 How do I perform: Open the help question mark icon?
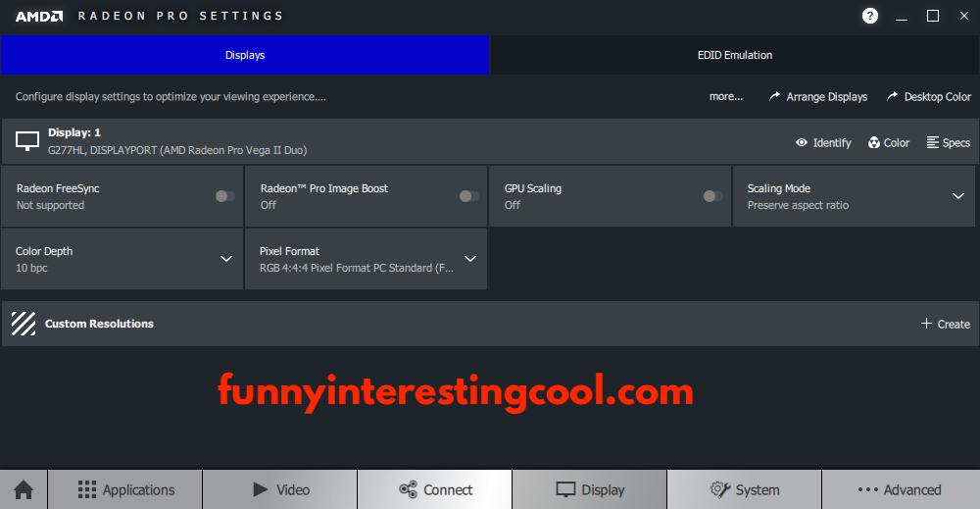(x=870, y=16)
